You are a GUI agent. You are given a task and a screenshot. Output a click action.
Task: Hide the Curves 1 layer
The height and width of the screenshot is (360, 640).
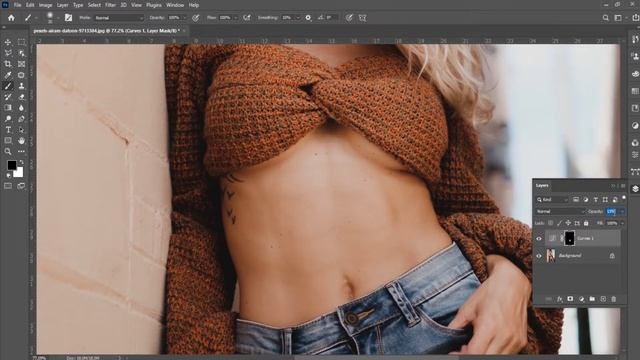[539, 238]
